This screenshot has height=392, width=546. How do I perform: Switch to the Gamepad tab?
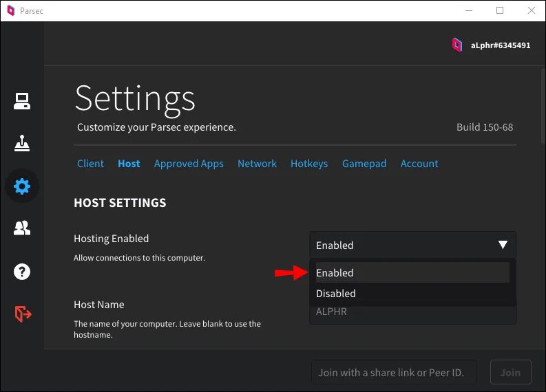pyautogui.click(x=364, y=164)
